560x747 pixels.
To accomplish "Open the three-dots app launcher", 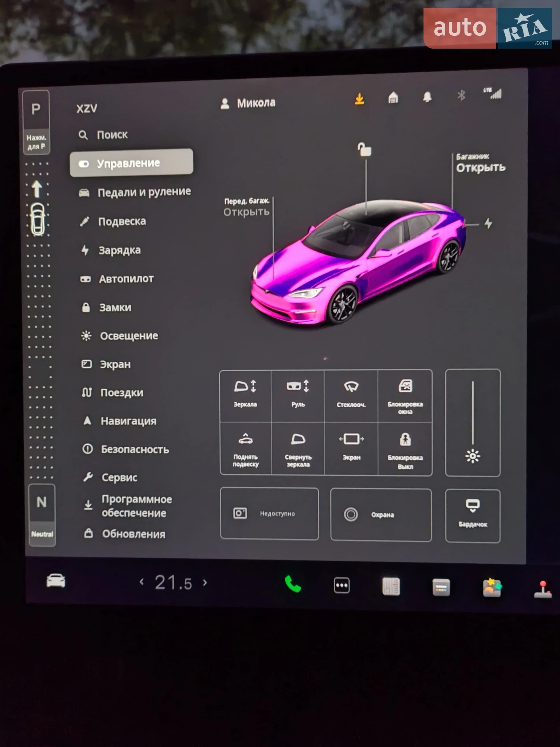I will (x=342, y=585).
